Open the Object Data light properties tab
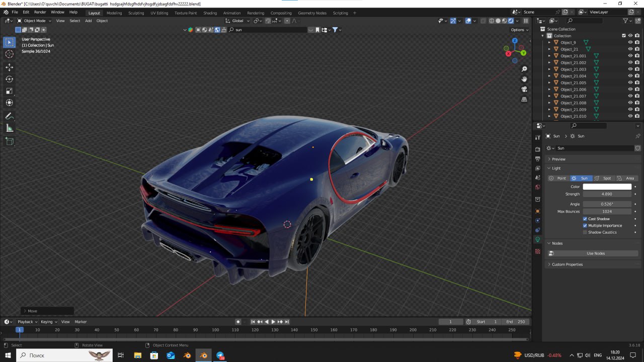Viewport: 644px width, 362px height. click(x=537, y=240)
